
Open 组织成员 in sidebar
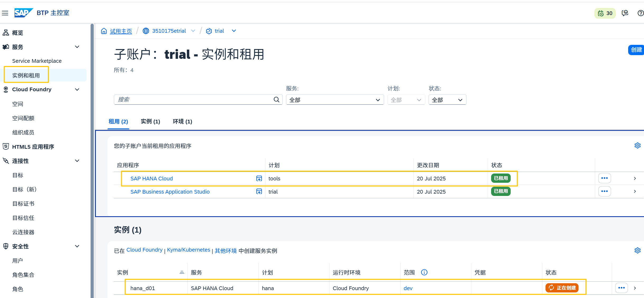(23, 132)
